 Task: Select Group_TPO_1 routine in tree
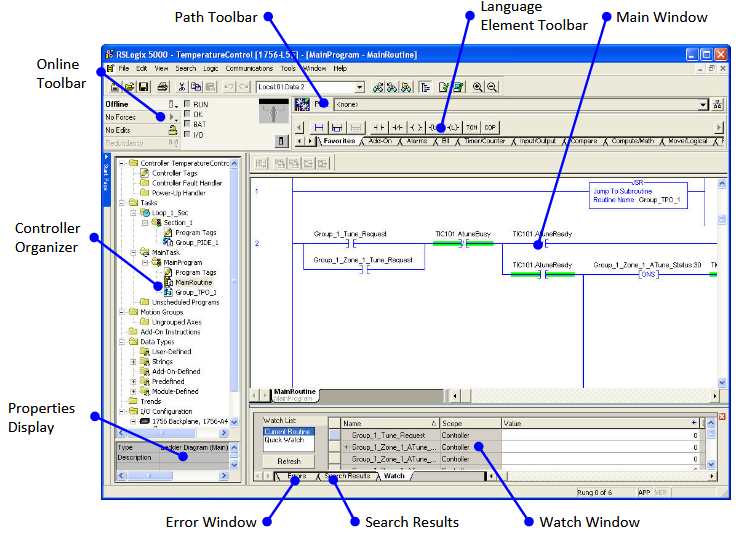pyautogui.click(x=195, y=292)
